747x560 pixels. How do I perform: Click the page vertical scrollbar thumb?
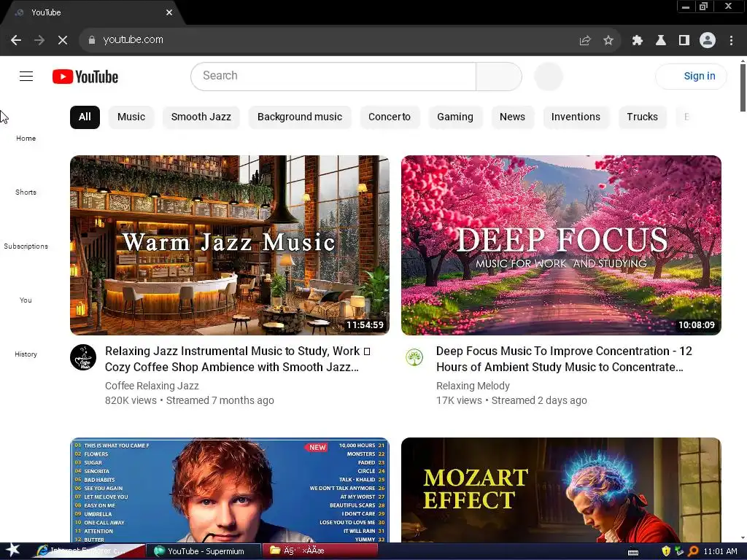click(743, 87)
